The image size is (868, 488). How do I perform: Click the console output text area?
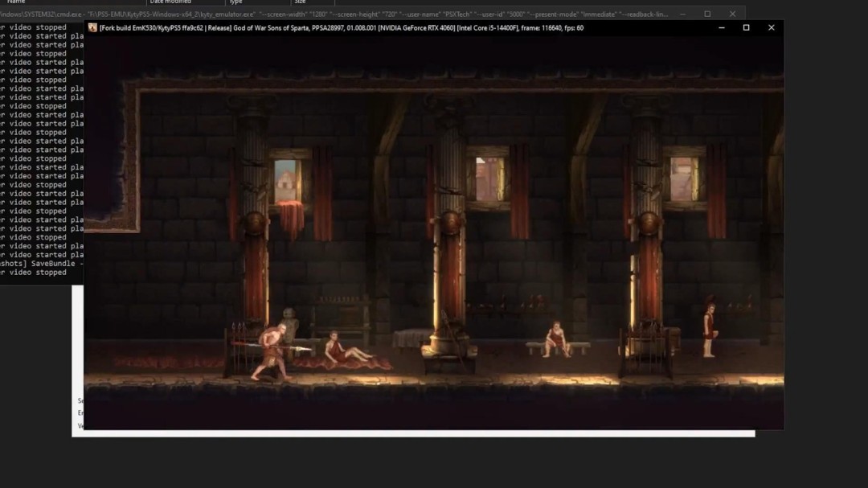tap(42, 150)
